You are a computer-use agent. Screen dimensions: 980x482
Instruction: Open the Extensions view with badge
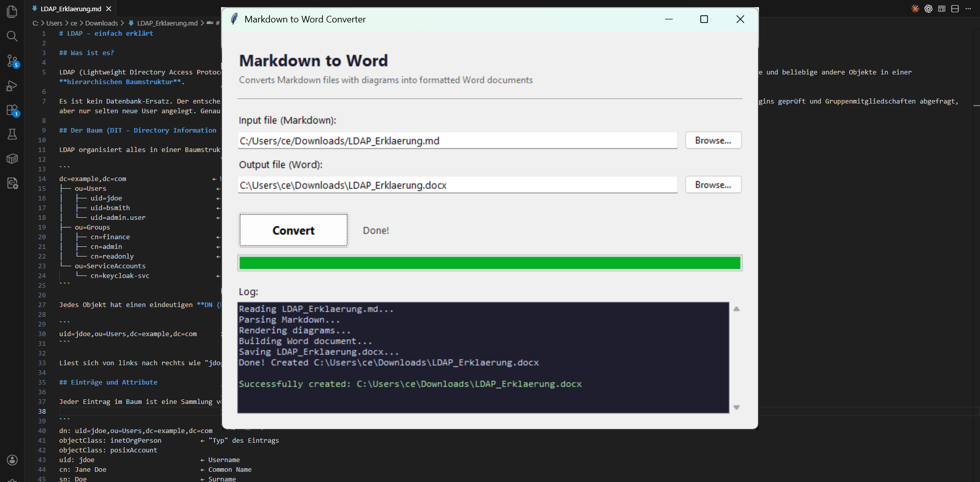pyautogui.click(x=12, y=110)
